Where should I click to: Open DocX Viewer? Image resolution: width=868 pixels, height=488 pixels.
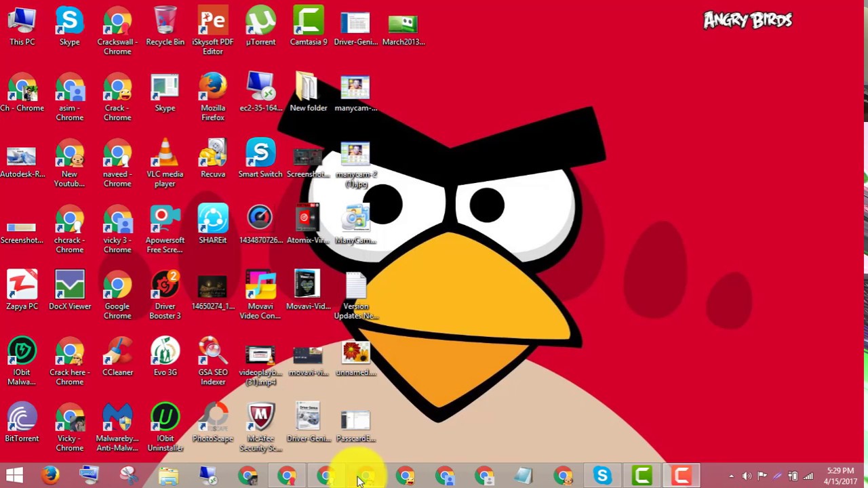69,290
